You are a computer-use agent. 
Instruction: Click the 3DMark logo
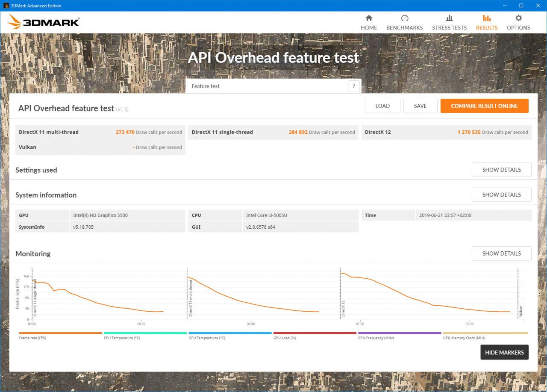(44, 22)
